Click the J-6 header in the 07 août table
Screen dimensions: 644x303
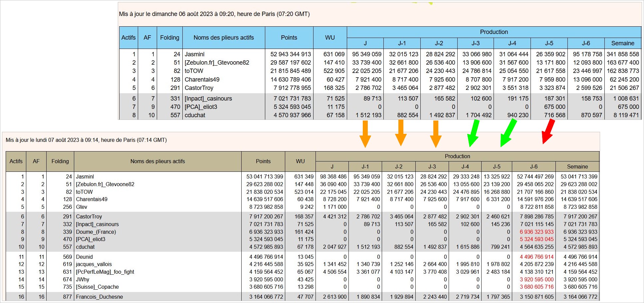point(534,166)
